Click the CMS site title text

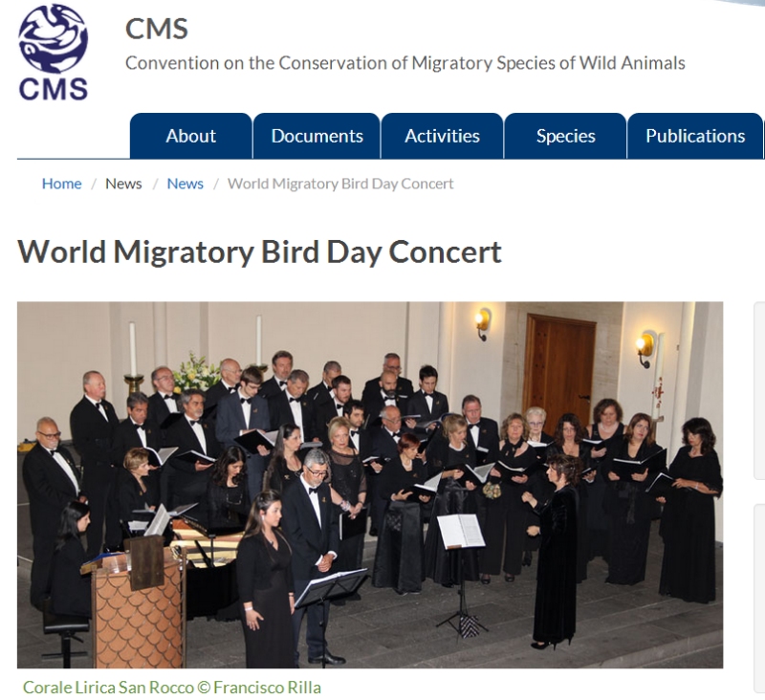point(157,29)
